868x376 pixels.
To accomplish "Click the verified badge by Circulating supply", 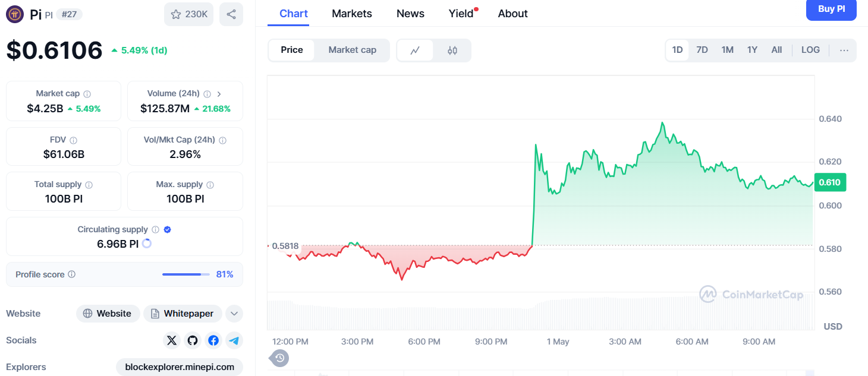I will pos(167,229).
